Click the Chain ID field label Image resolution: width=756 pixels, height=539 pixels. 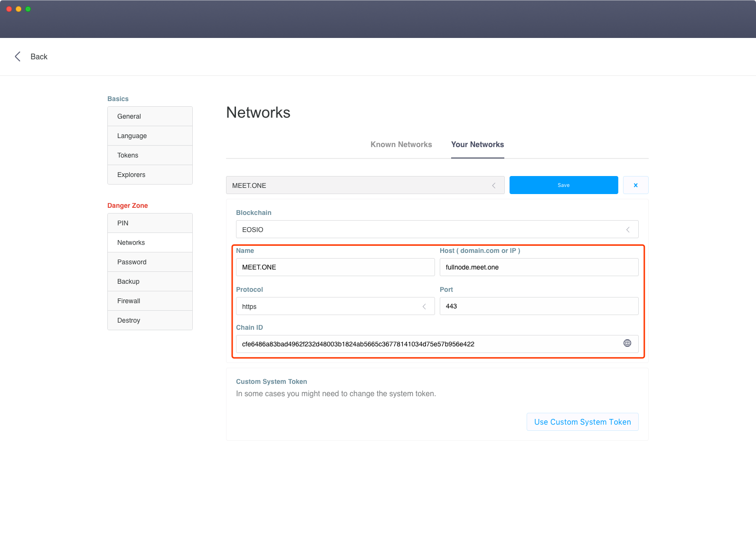[249, 327]
